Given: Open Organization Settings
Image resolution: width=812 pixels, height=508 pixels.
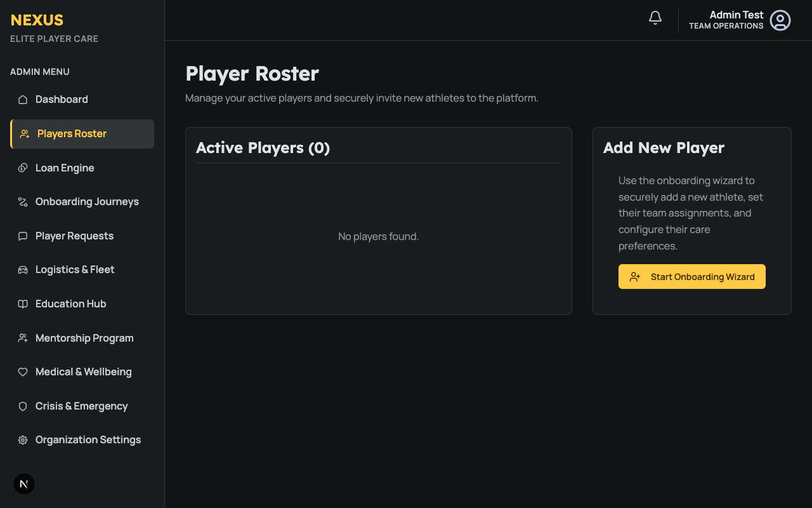Looking at the screenshot, I should click(82, 440).
